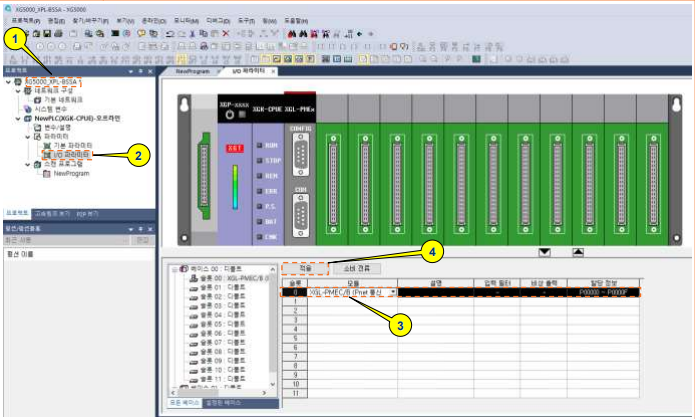Click the 기본 네트워크 icon in the tree
This screenshot has width=695, height=419.
click(37, 100)
